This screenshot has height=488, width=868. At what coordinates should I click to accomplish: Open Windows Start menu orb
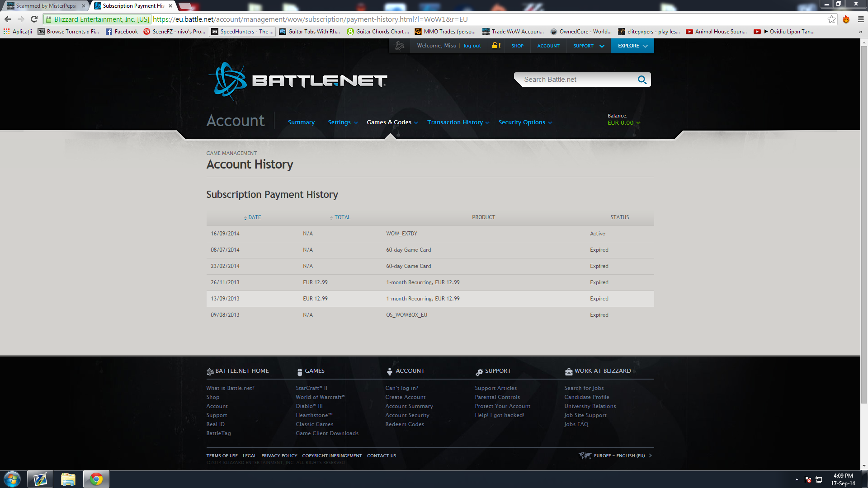pos(12,479)
